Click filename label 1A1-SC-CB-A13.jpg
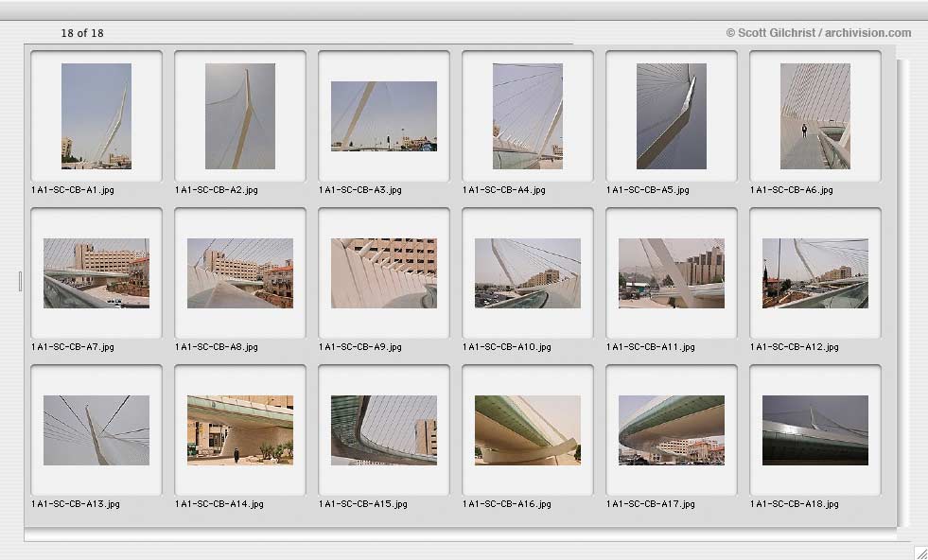 tap(76, 504)
